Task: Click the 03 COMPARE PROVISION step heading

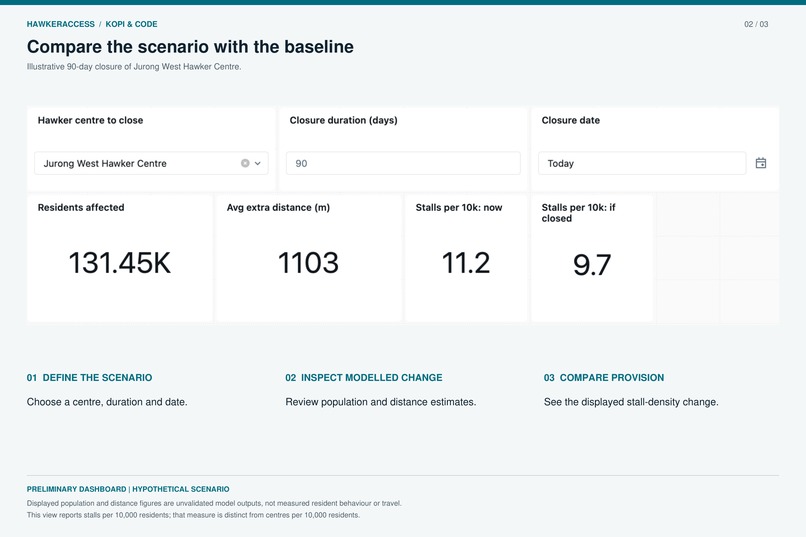Action: point(604,378)
